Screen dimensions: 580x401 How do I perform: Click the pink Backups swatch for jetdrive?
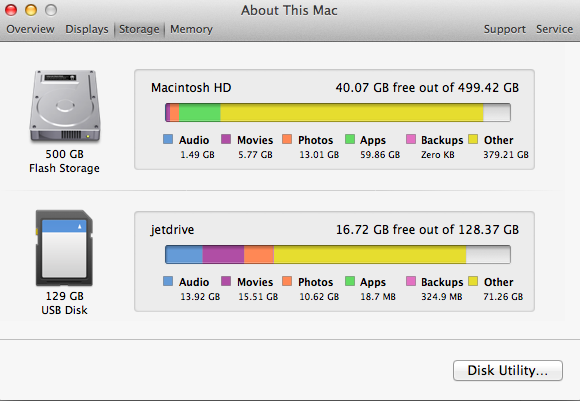pos(411,281)
